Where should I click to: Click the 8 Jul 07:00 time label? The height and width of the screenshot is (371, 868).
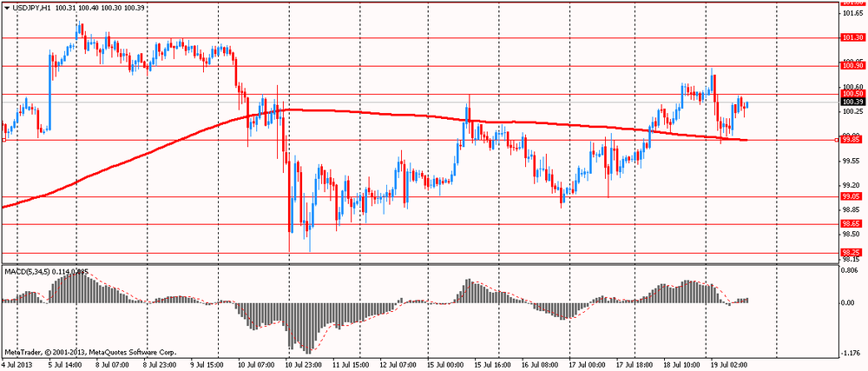(x=114, y=366)
